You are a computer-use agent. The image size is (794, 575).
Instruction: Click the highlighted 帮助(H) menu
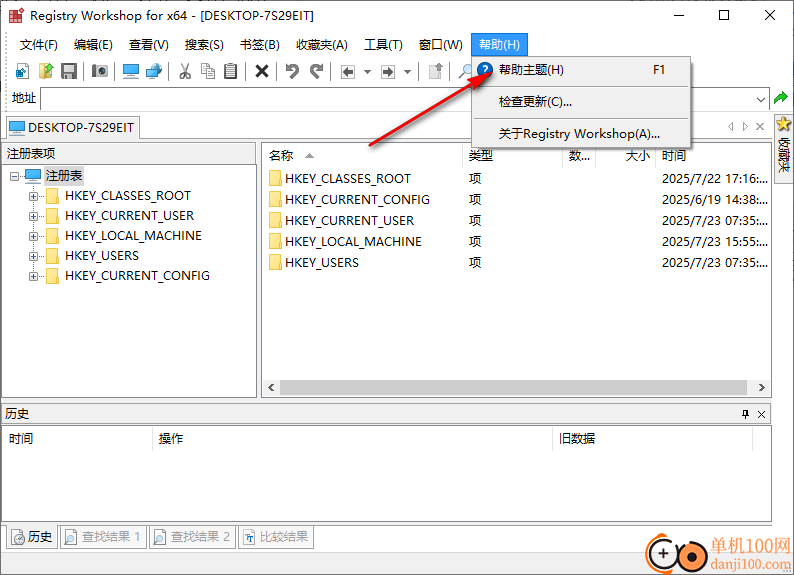click(x=499, y=45)
